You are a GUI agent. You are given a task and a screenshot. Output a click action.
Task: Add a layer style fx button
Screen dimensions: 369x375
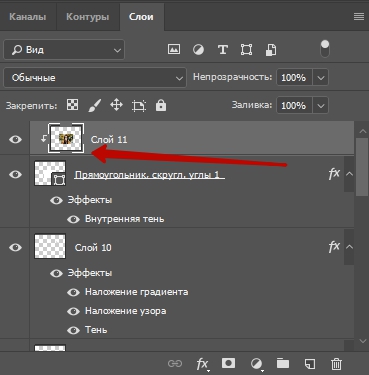pos(202,364)
